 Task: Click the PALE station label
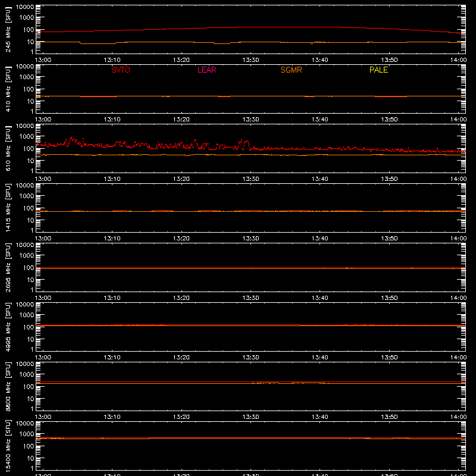coord(378,70)
